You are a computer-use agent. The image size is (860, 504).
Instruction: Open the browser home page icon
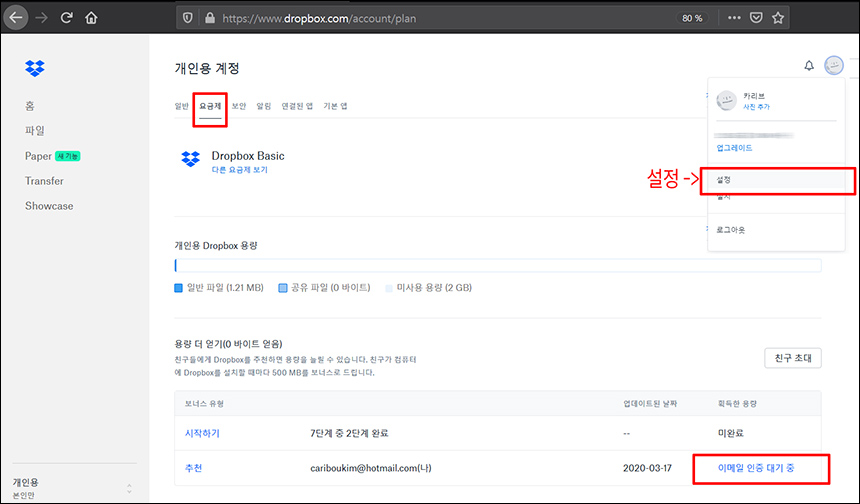coord(91,18)
